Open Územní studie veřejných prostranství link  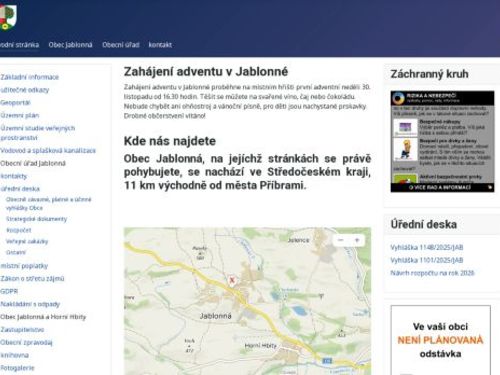point(38,133)
